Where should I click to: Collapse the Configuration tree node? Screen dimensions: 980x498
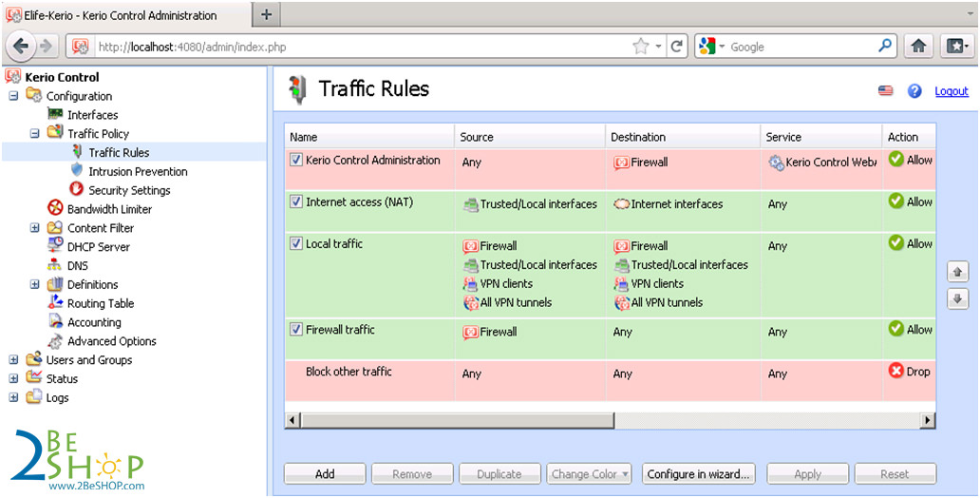coord(13,96)
